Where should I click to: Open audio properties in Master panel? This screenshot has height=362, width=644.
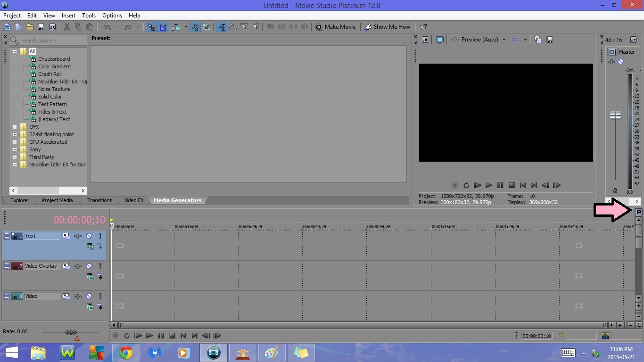[633, 40]
